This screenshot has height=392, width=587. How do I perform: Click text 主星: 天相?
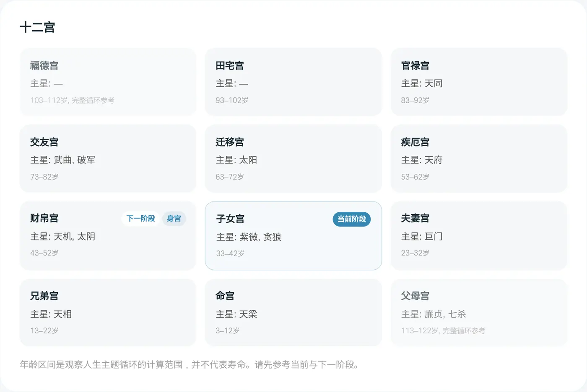tap(51, 314)
